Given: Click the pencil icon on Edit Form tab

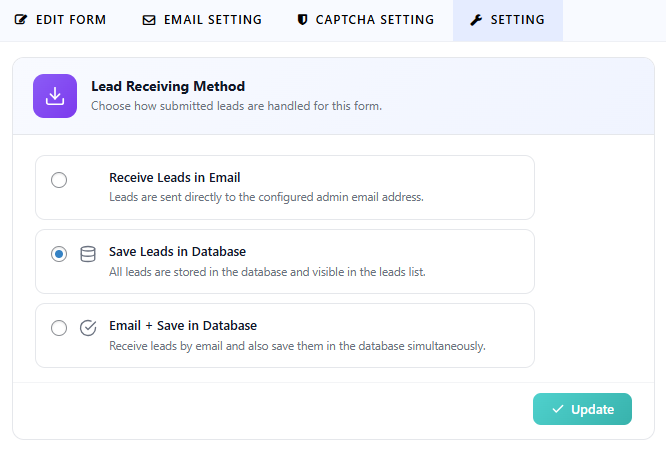Looking at the screenshot, I should point(22,20).
